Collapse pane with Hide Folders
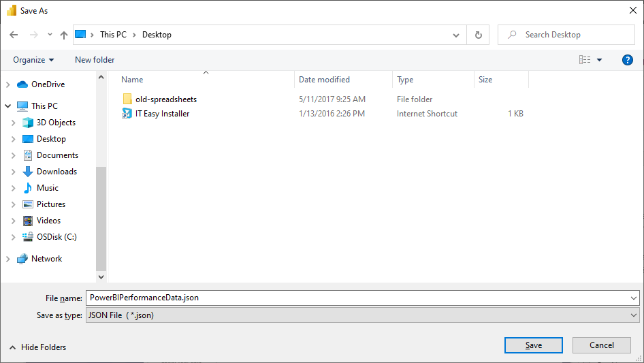 (37, 347)
